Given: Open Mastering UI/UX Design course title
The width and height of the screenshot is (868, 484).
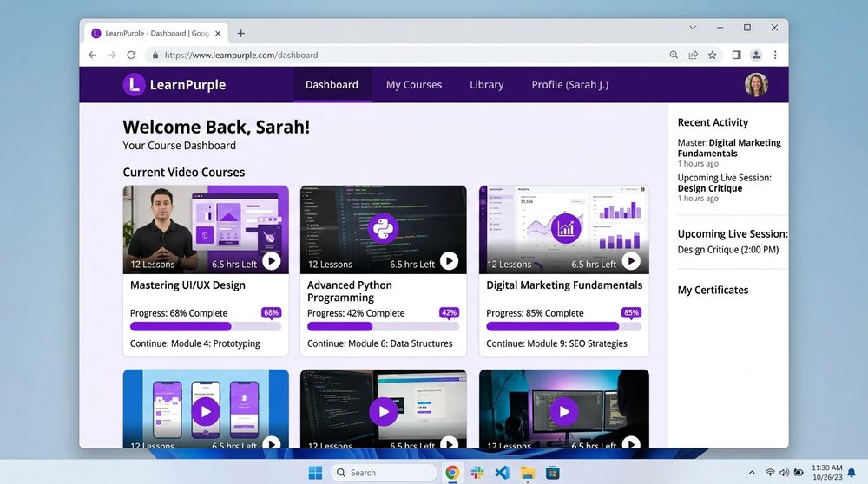Looking at the screenshot, I should (187, 285).
